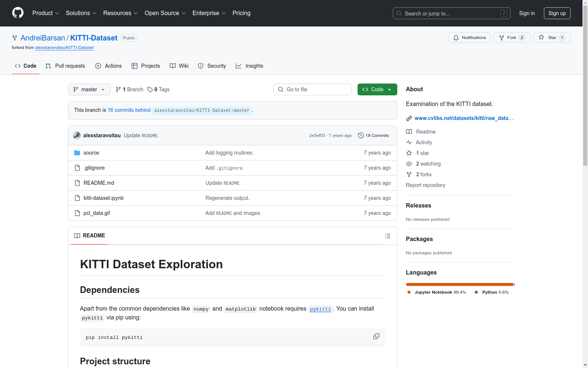The height and width of the screenshot is (368, 588).
Task: Open the README outline icon
Action: click(x=388, y=236)
